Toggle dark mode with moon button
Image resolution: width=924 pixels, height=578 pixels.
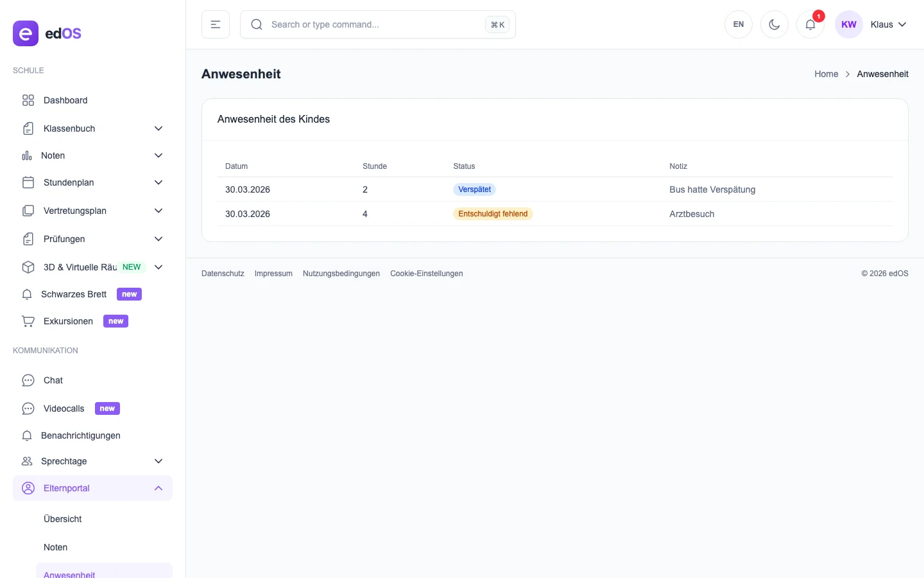(x=774, y=24)
